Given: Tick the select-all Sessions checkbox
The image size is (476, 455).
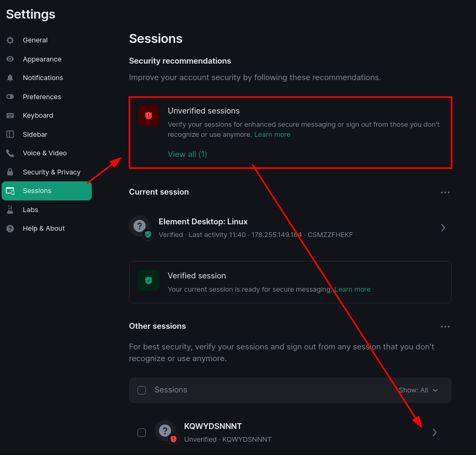Looking at the screenshot, I should point(142,390).
